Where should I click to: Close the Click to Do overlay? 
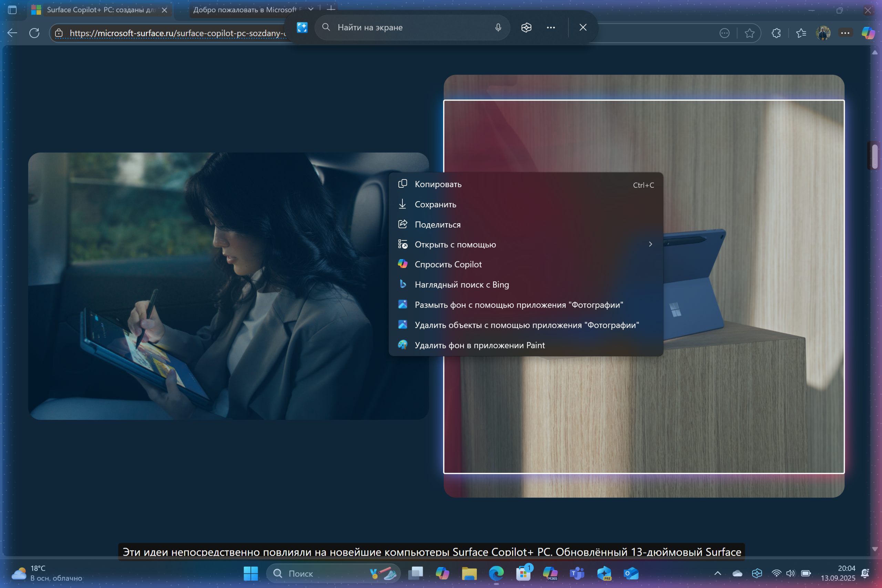[x=583, y=27]
